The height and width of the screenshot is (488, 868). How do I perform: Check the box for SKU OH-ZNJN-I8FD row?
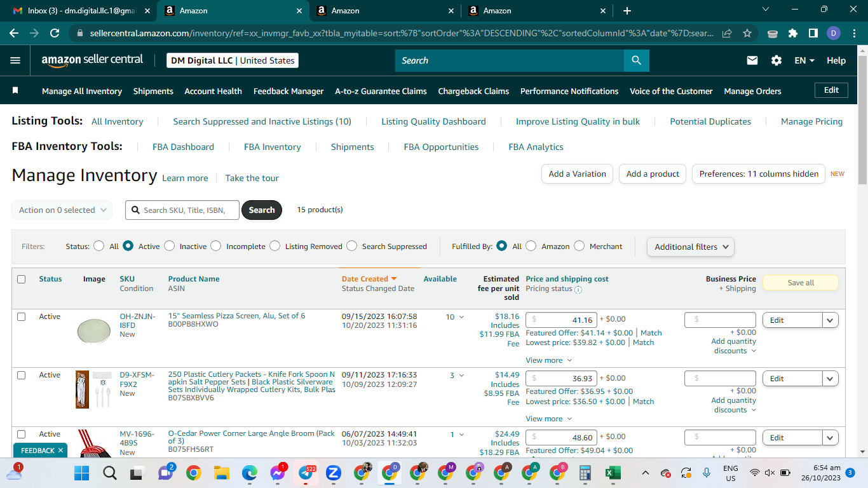pos(22,316)
